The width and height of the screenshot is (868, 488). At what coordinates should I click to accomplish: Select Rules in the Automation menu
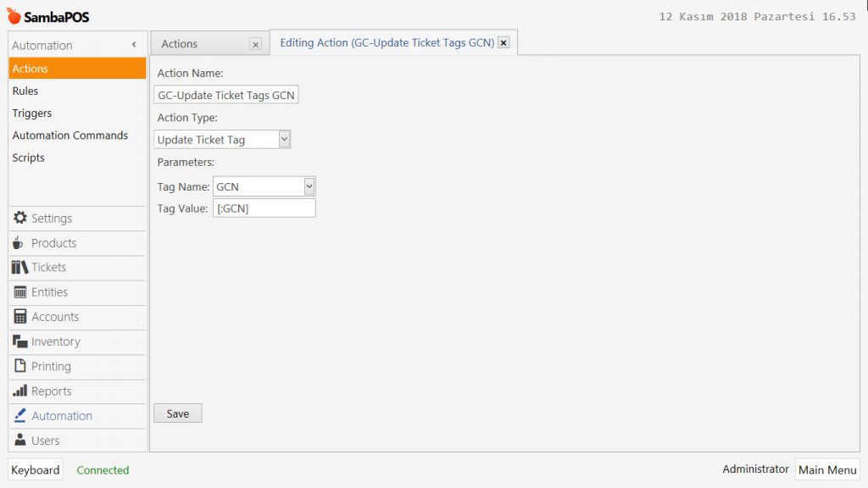(25, 91)
